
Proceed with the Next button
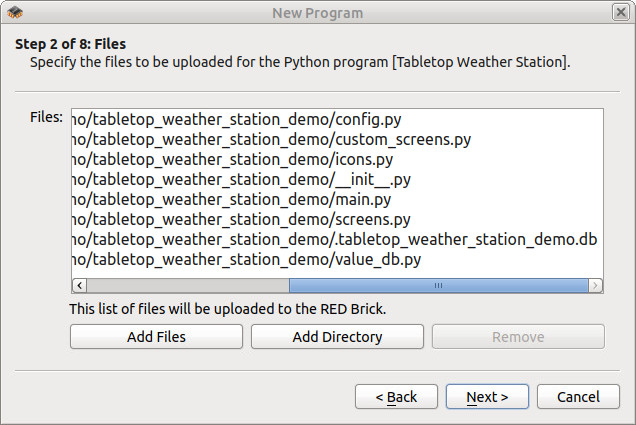coord(487,397)
